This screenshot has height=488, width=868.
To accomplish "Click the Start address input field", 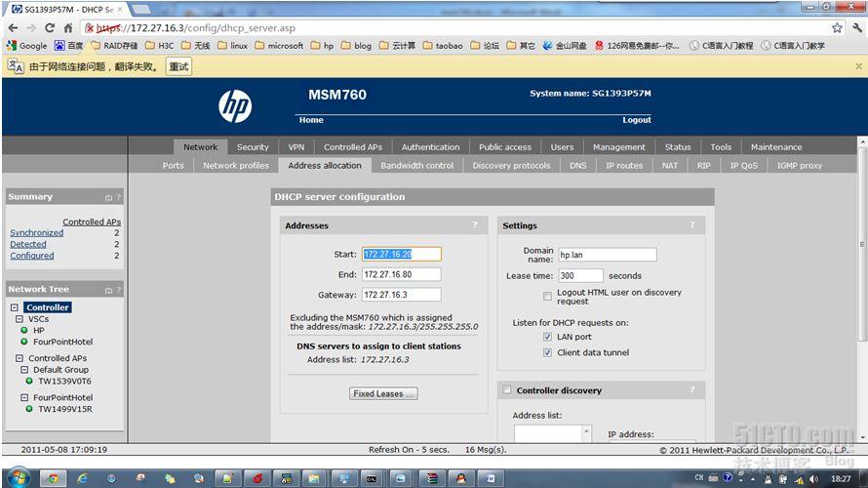I will [402, 254].
